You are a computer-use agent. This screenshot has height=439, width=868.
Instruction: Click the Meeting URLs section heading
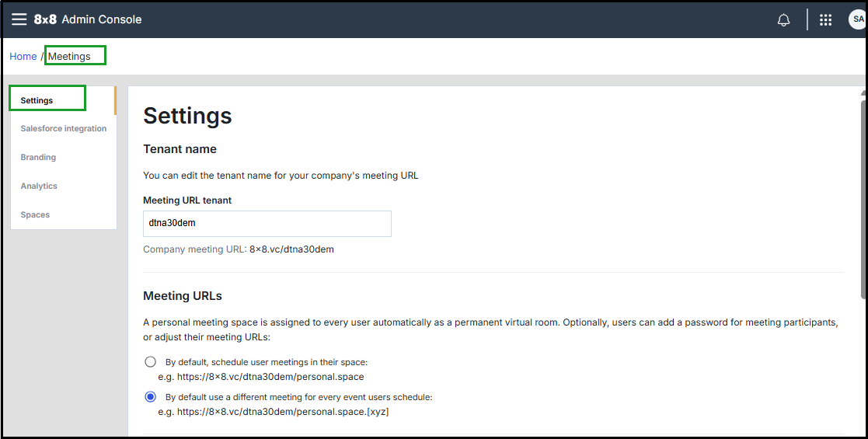click(183, 296)
